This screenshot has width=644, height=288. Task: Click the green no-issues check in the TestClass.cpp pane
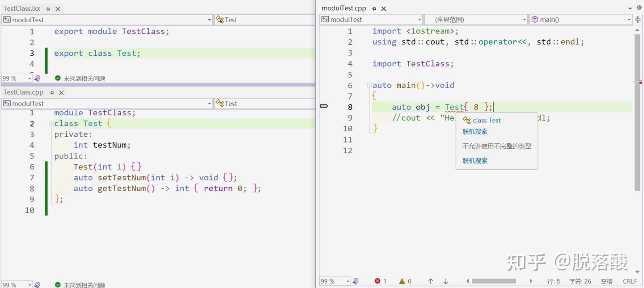click(58, 284)
